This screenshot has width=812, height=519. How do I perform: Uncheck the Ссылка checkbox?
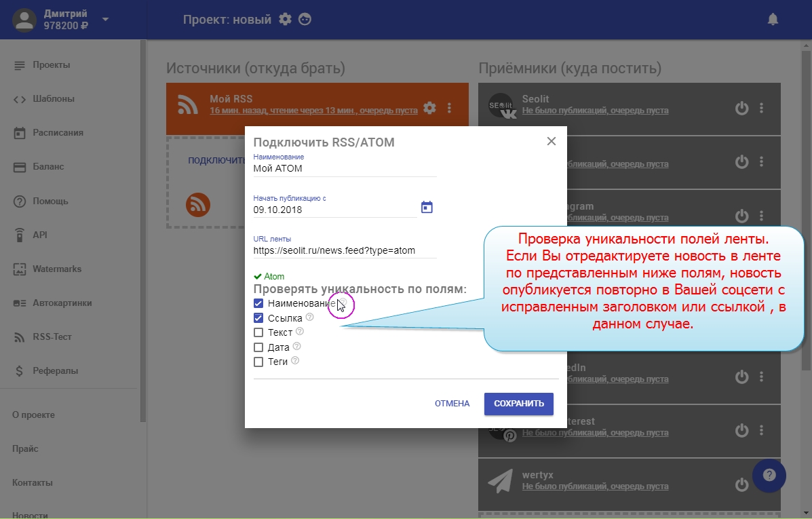[x=258, y=318]
